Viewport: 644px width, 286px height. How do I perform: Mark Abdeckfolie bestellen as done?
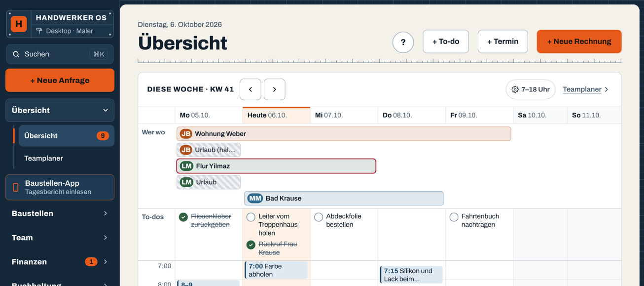click(319, 217)
